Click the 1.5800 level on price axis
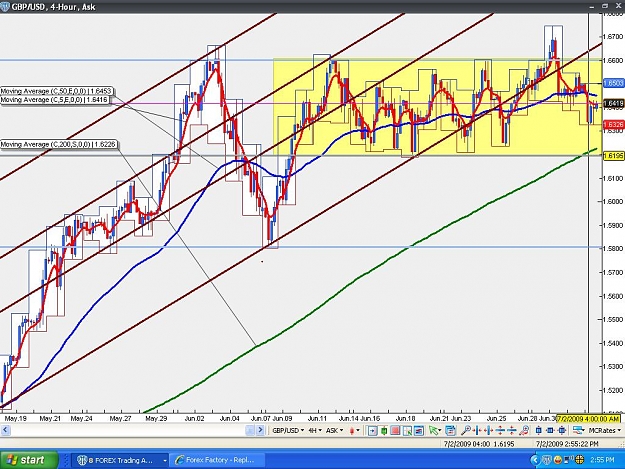Image resolution: width=625 pixels, height=469 pixels. pos(614,249)
